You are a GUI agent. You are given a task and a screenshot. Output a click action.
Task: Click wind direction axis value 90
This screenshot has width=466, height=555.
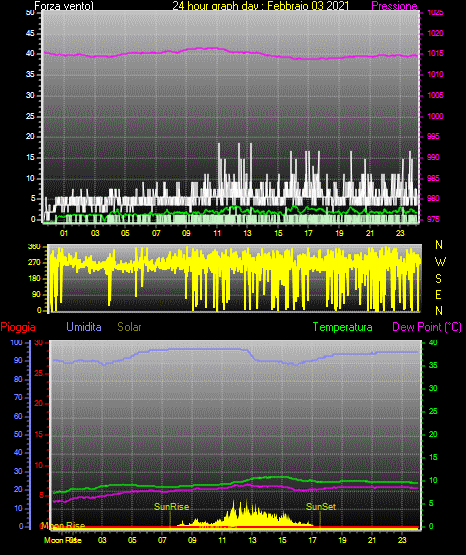pyautogui.click(x=36, y=294)
